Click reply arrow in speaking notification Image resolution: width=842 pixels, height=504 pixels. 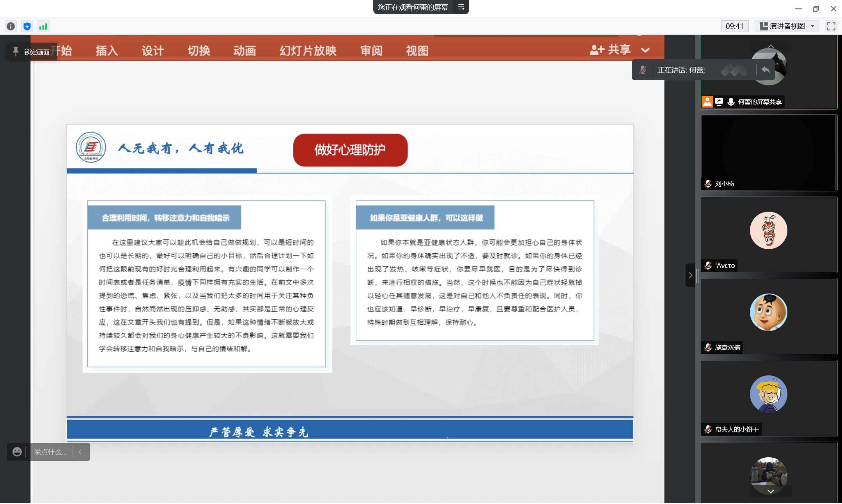click(x=765, y=70)
